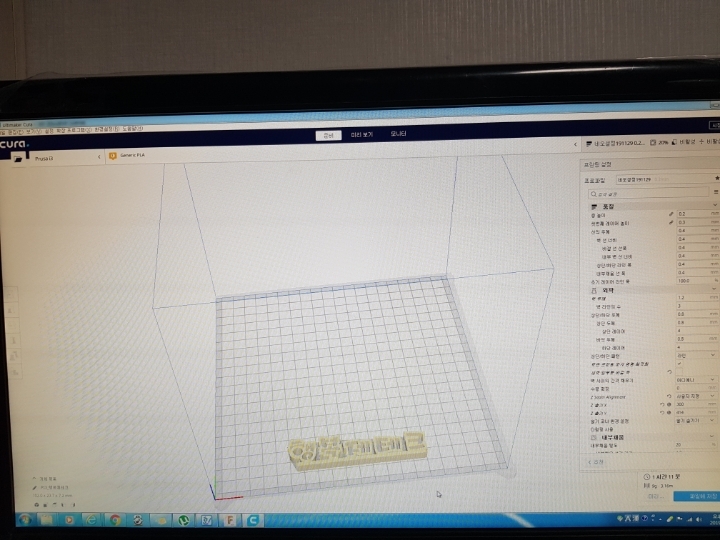Click the 품질 quality section icon
The height and width of the screenshot is (540, 720).
pos(595,207)
